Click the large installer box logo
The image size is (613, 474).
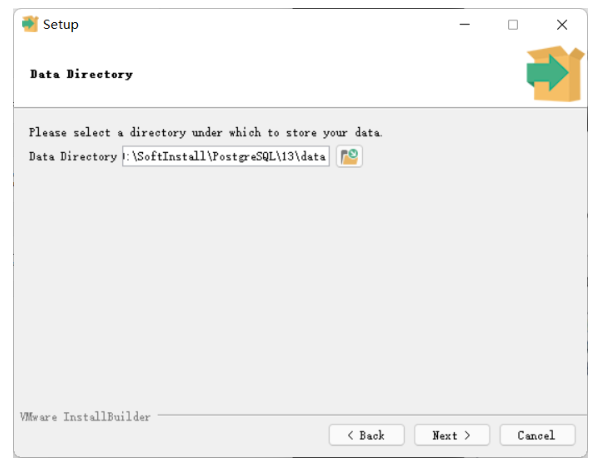[x=555, y=74]
